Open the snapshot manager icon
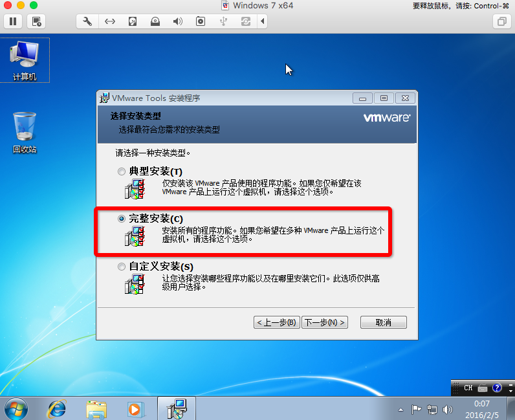The image size is (515, 420). [36, 21]
